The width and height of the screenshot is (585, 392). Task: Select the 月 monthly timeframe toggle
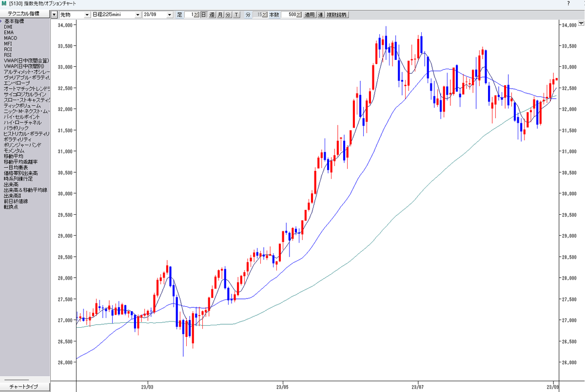point(220,15)
